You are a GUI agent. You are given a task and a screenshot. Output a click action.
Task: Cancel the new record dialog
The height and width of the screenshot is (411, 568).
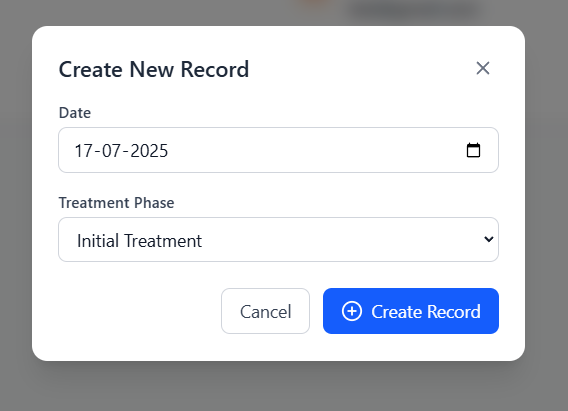point(266,311)
